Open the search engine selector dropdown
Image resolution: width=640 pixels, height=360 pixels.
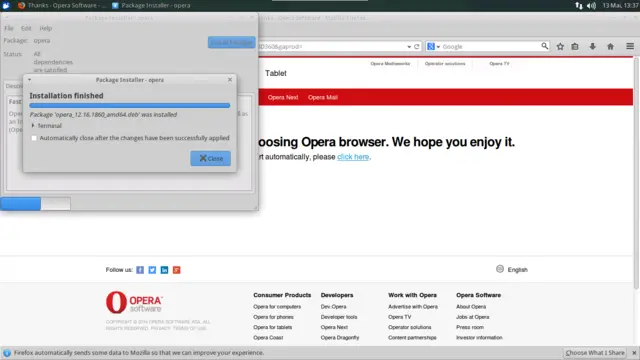pyautogui.click(x=433, y=47)
